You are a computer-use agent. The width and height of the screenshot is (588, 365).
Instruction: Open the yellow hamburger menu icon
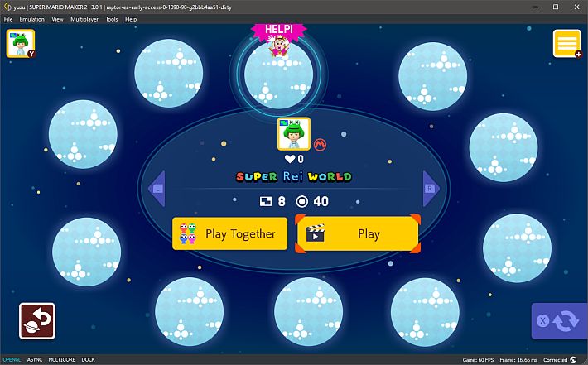(567, 44)
